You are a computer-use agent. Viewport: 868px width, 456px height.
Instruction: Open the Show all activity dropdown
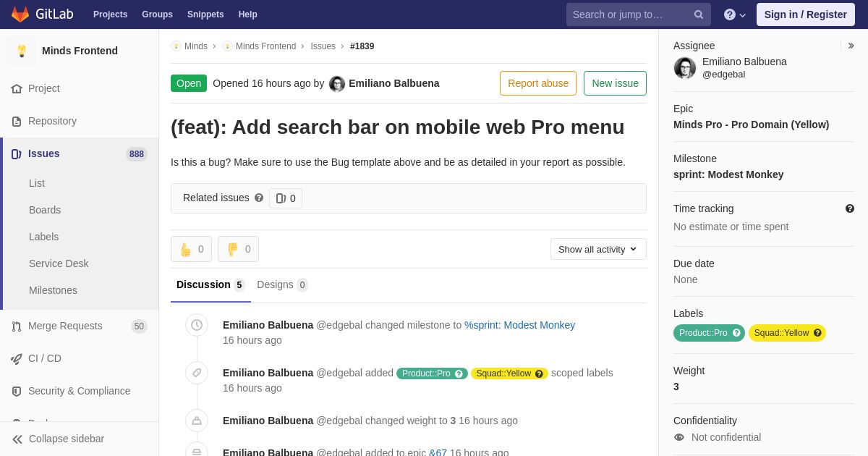[598, 249]
